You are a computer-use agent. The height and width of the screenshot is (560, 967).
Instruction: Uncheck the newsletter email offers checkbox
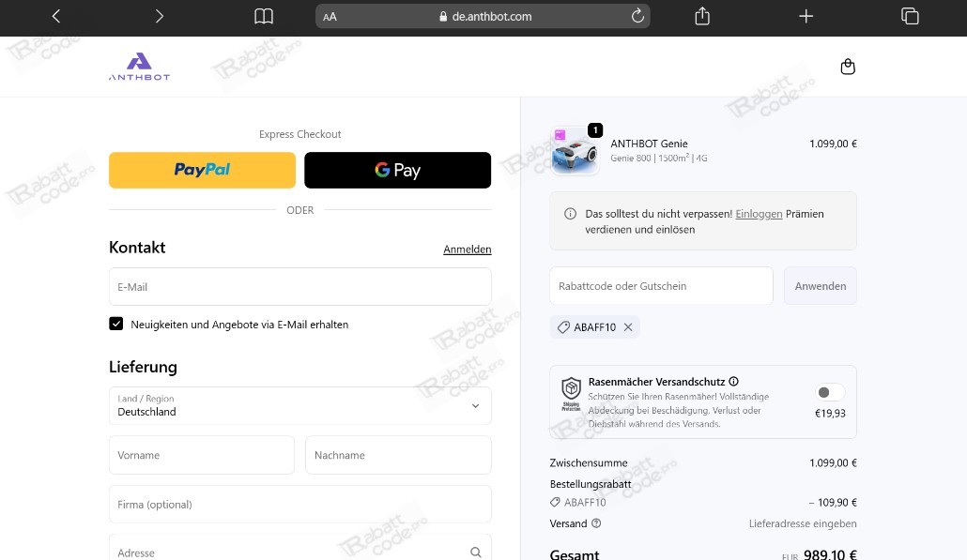pos(116,324)
